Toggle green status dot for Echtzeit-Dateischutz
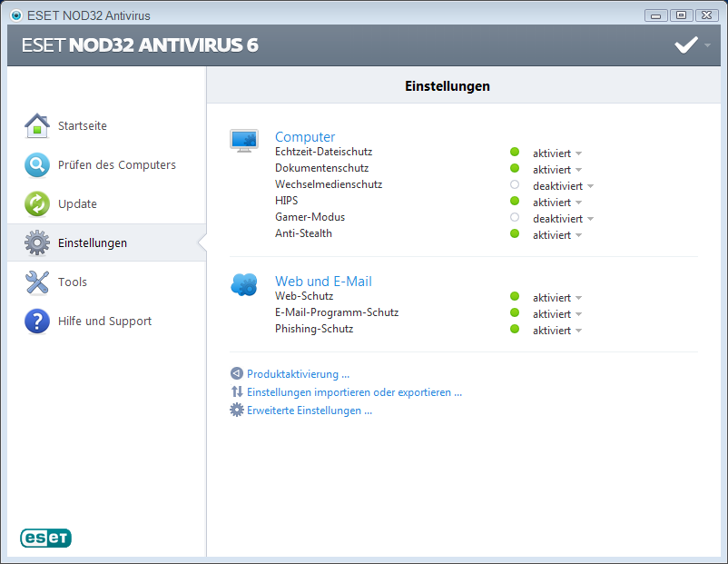Screen dimensions: 728x564 (515, 152)
